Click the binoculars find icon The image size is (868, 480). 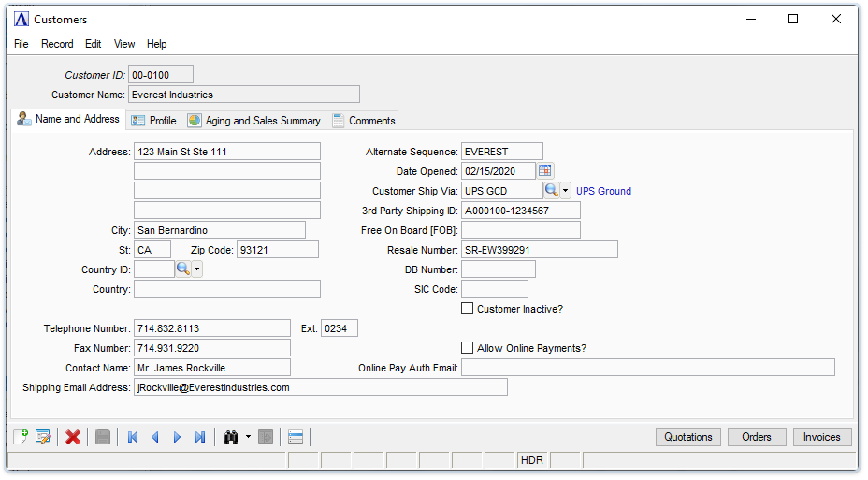click(231, 437)
